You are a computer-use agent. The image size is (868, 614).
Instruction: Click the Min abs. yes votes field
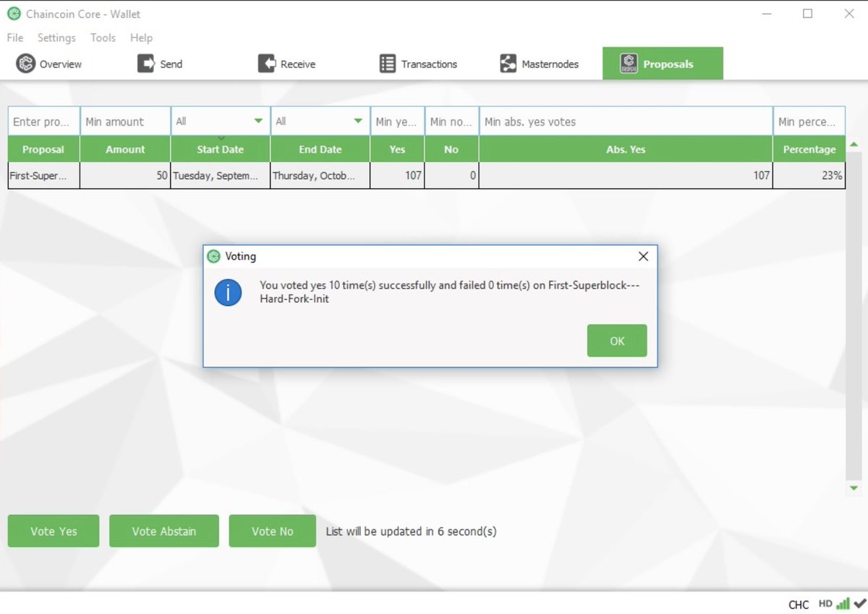pyautogui.click(x=626, y=121)
